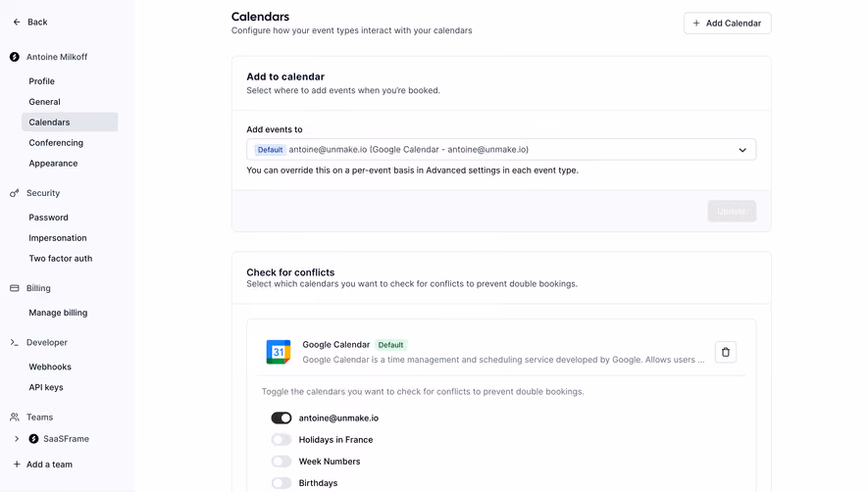Click Calendars page title
Viewport: 868px width, 492px height.
(x=260, y=17)
